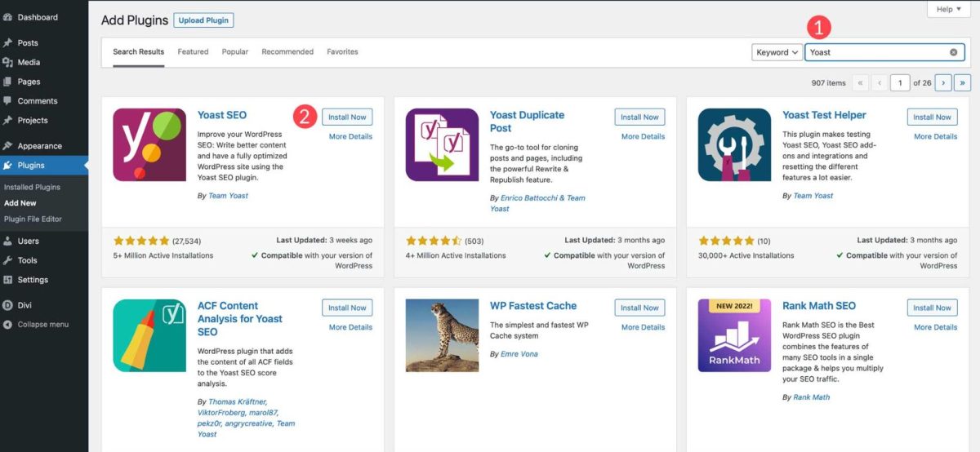The width and height of the screenshot is (980, 452).
Task: Open More Details for WP Fastest Cache
Action: (x=643, y=327)
